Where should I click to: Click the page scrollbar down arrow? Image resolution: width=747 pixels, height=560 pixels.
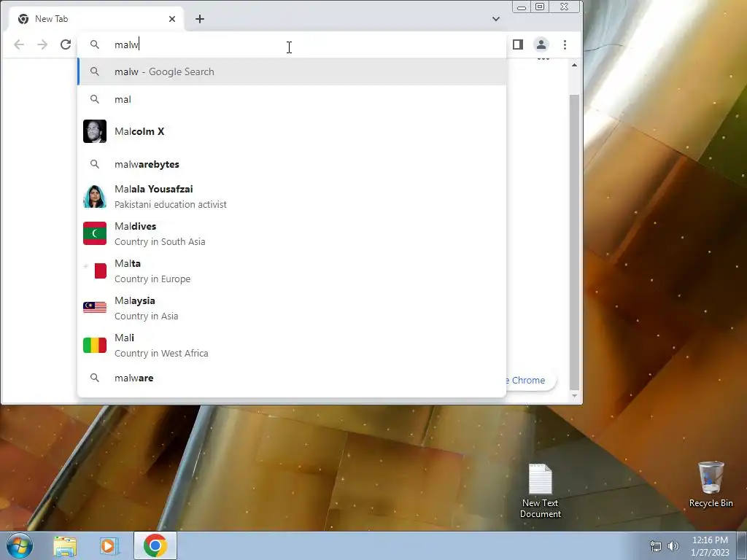pyautogui.click(x=575, y=396)
